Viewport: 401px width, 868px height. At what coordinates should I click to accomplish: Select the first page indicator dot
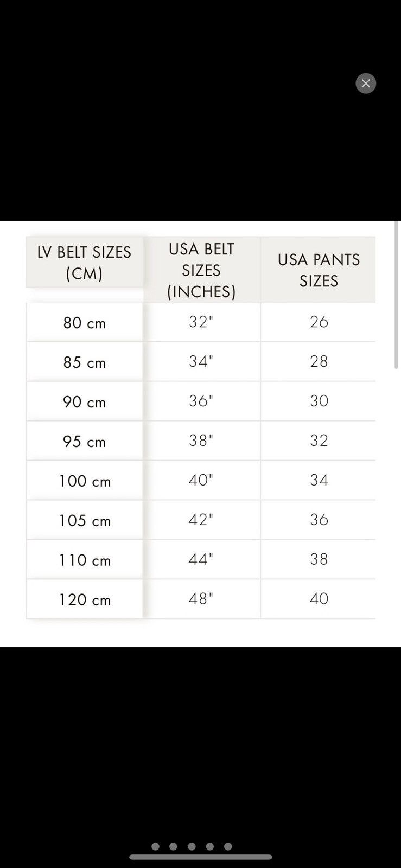155,846
